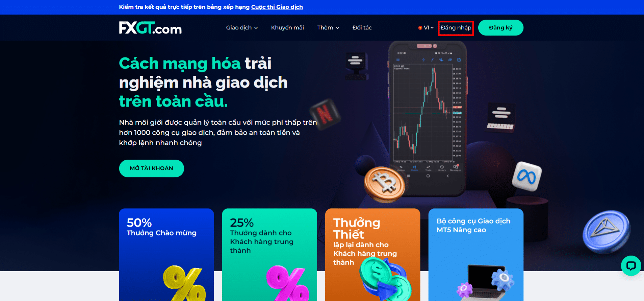Screen dimensions: 644x301
Task: Open the 50% Thưởng Chào mừng card
Action: pos(166,255)
